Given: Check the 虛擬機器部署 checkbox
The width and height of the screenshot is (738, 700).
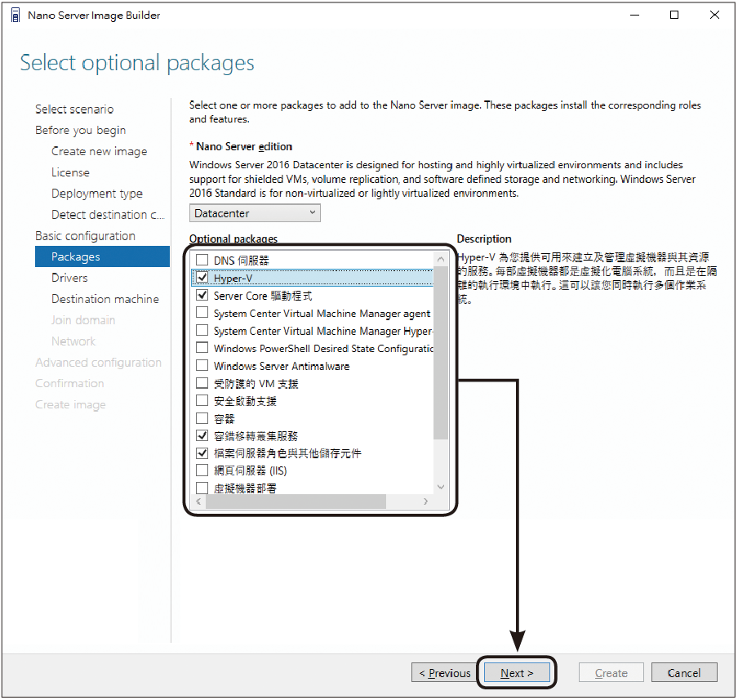Looking at the screenshot, I should [202, 488].
